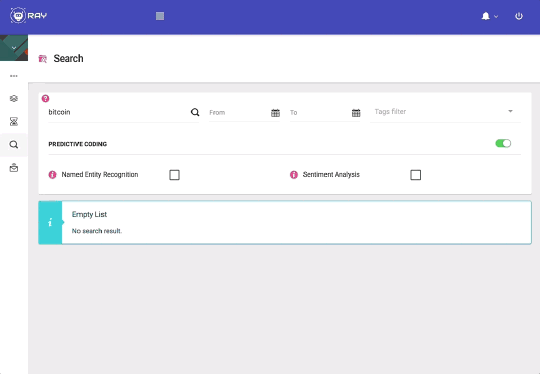The image size is (540, 374).
Task: Expand the chevron beside the bell
Action: point(496,16)
